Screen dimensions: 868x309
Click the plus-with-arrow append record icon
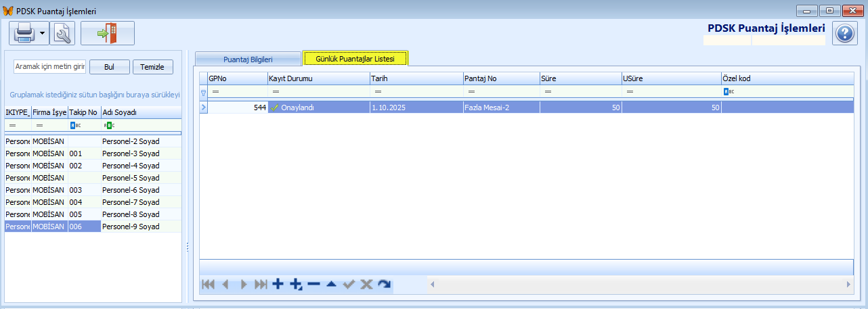[296, 285]
